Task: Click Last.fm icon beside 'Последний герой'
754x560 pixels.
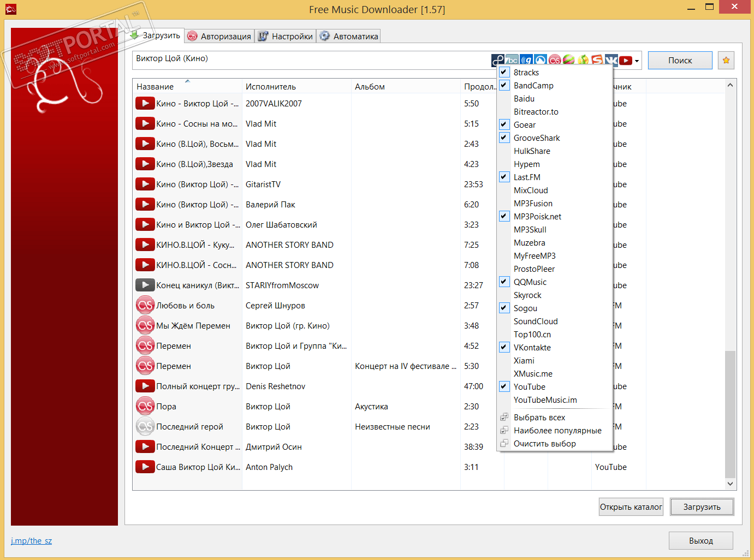Action: tap(145, 426)
